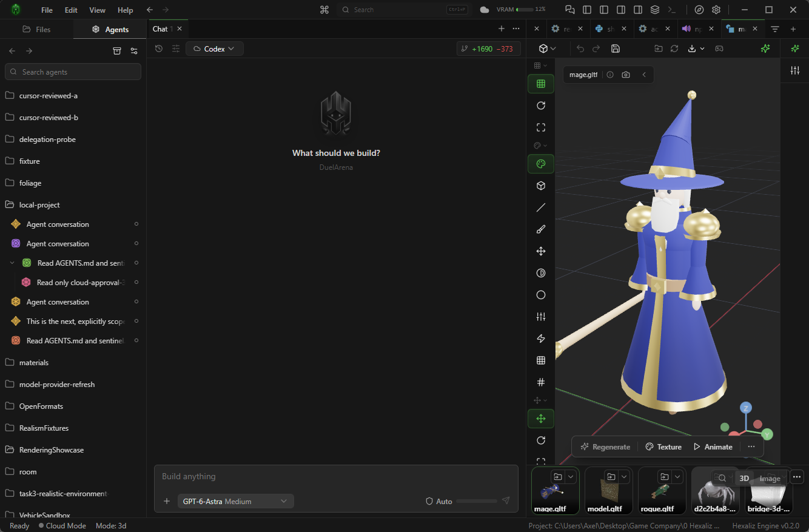
Task: Toggle the green palette material button
Action: (x=541, y=164)
